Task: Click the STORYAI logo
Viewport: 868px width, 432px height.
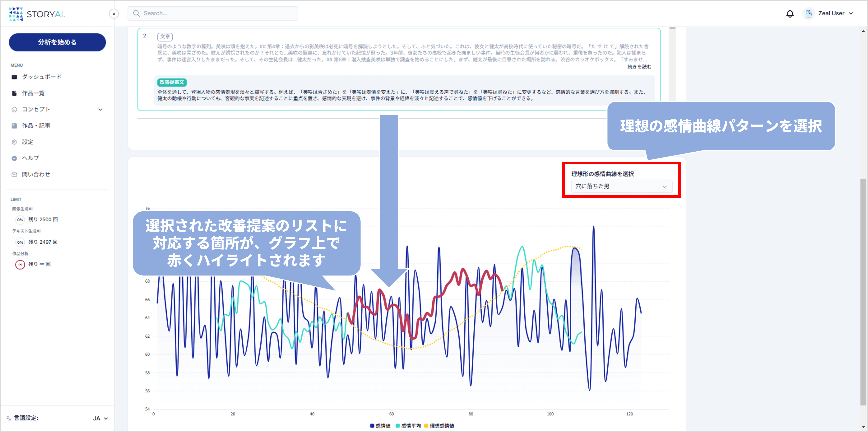Action: pos(37,14)
